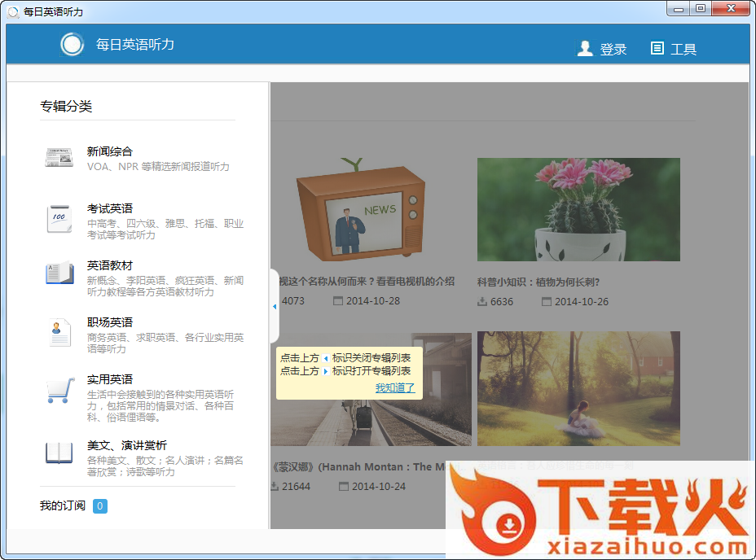
Task: Open the 新闻综合 category
Action: pyautogui.click(x=110, y=151)
